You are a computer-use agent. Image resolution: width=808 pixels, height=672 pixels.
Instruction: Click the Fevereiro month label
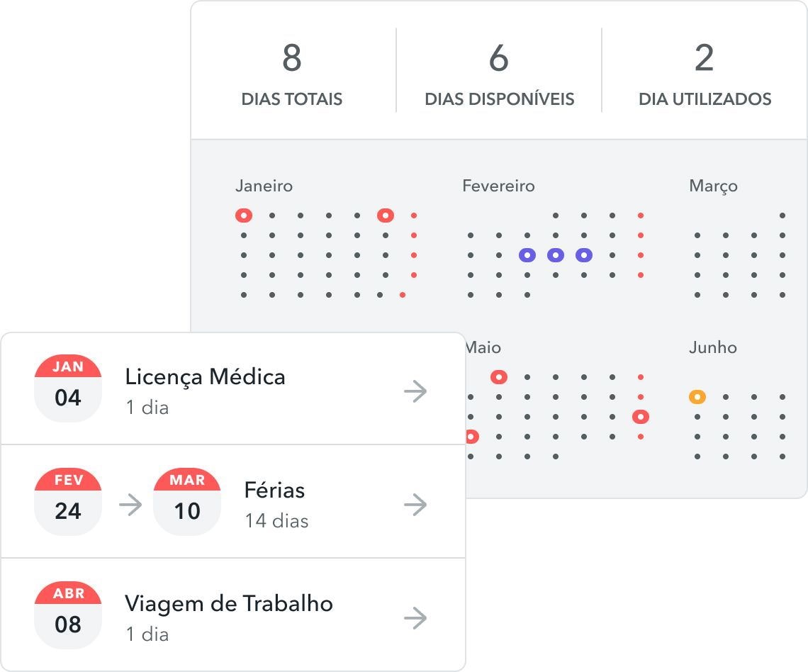tap(498, 186)
